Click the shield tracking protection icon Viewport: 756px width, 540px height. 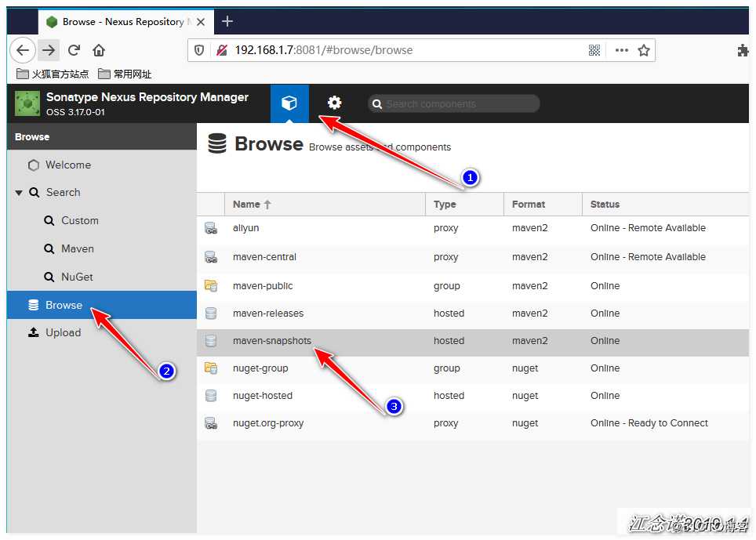199,50
